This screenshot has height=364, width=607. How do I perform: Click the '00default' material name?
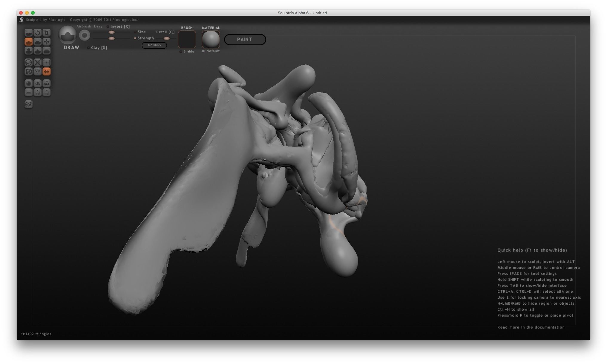coord(211,51)
